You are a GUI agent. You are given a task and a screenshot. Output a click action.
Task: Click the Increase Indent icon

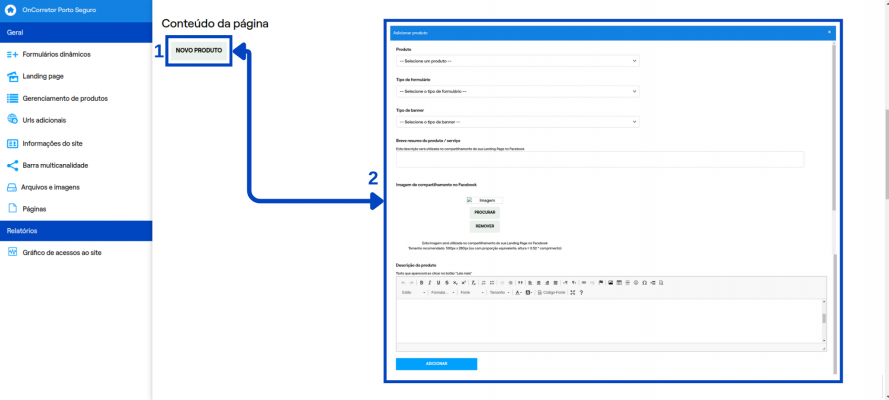click(x=510, y=283)
